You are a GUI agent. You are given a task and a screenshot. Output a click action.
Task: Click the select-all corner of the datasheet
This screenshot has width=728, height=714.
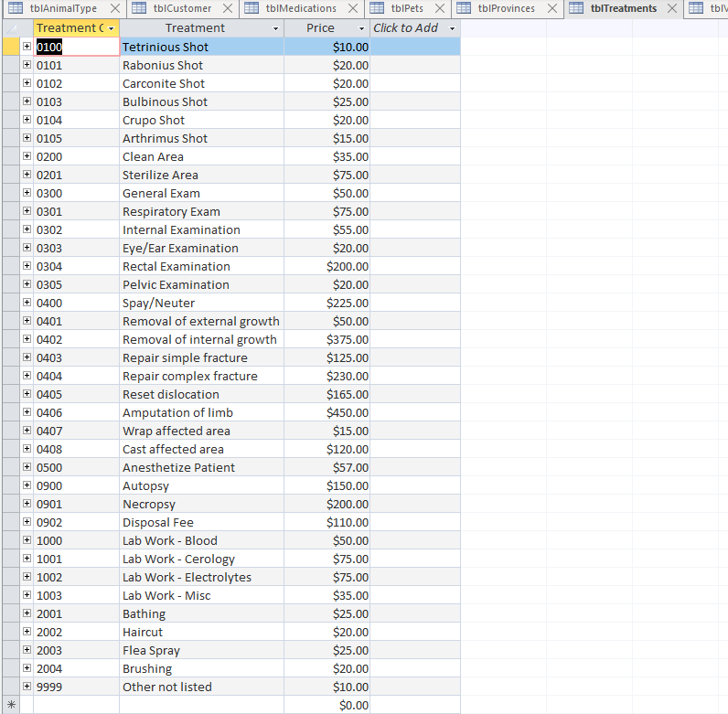coord(11,28)
